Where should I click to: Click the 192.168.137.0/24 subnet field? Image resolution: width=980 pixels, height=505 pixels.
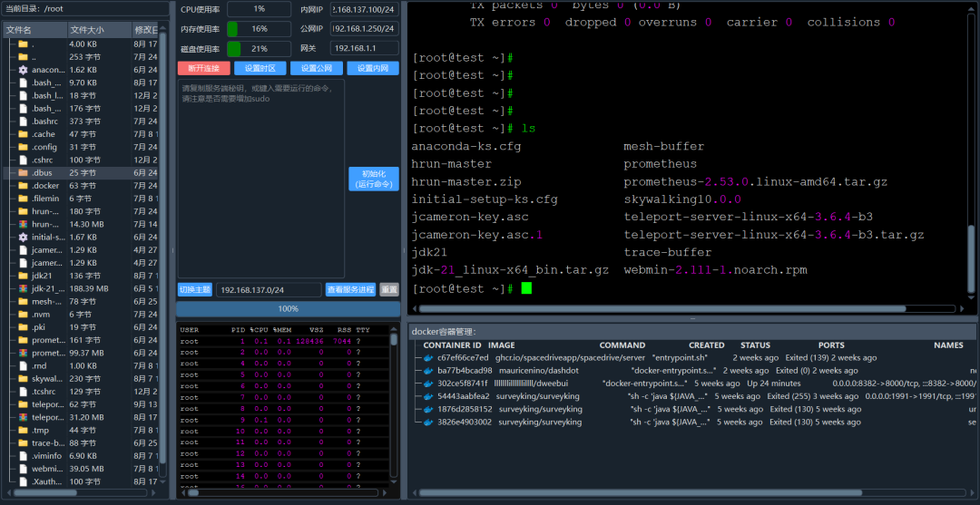click(269, 289)
